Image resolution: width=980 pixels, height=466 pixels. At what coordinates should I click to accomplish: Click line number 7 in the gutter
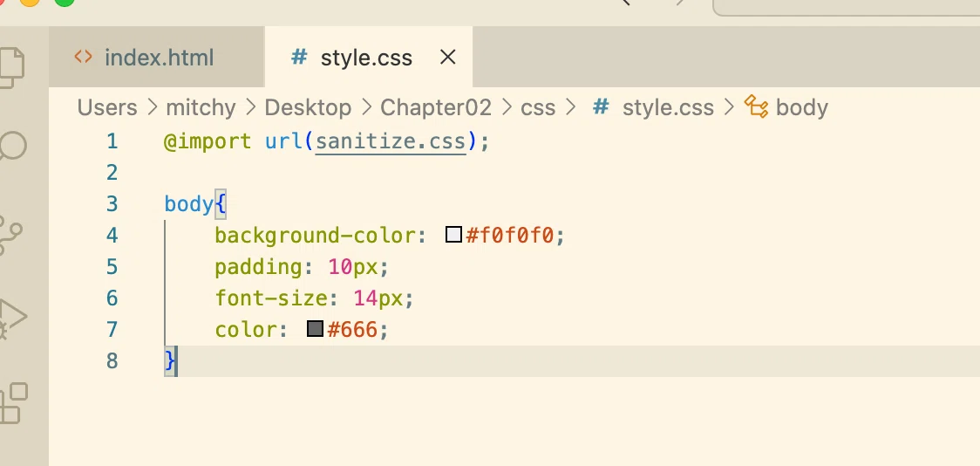(112, 329)
